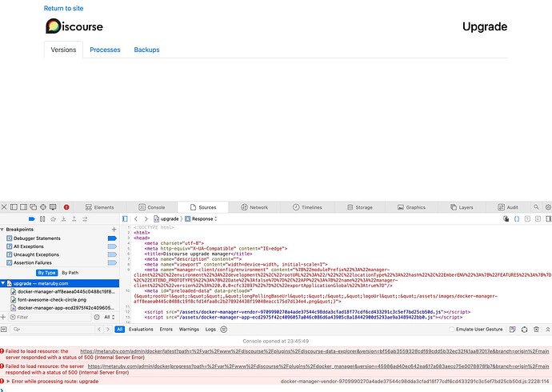Click the step debugger arrows icon

85,219
